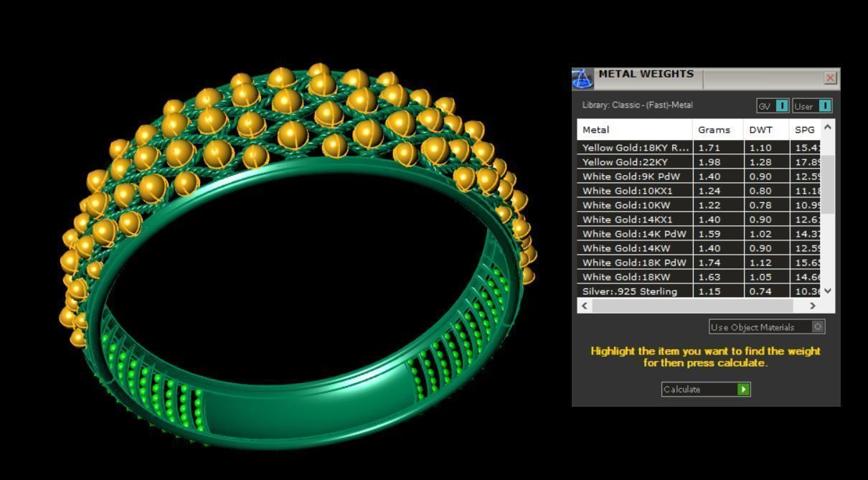The height and width of the screenshot is (480, 868).
Task: Select the Silver:.925 Sterling row
Action: click(x=699, y=291)
